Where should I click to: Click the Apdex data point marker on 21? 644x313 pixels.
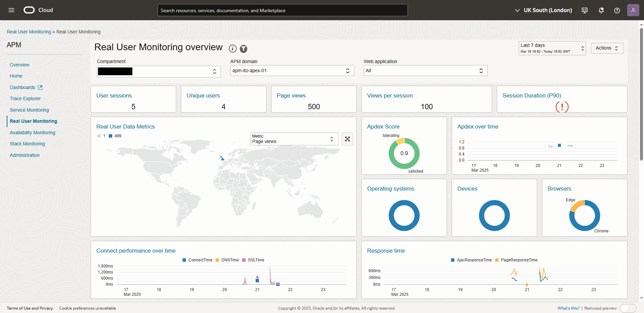click(x=559, y=145)
